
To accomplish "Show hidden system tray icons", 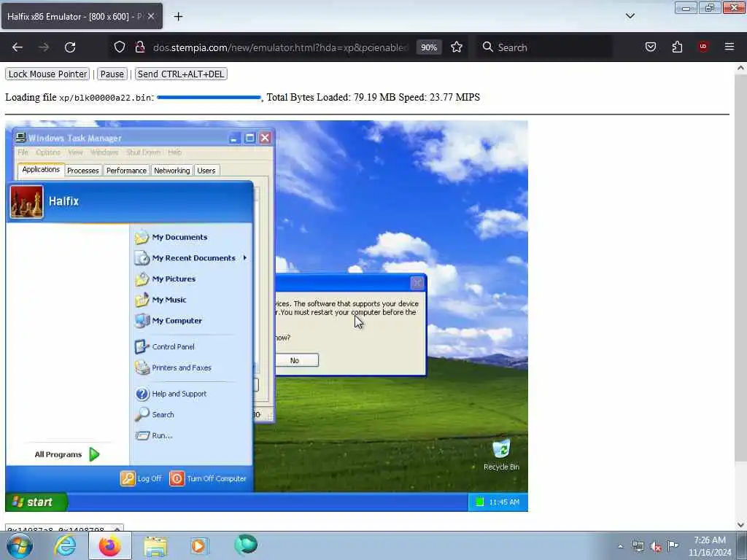I will click(620, 547).
